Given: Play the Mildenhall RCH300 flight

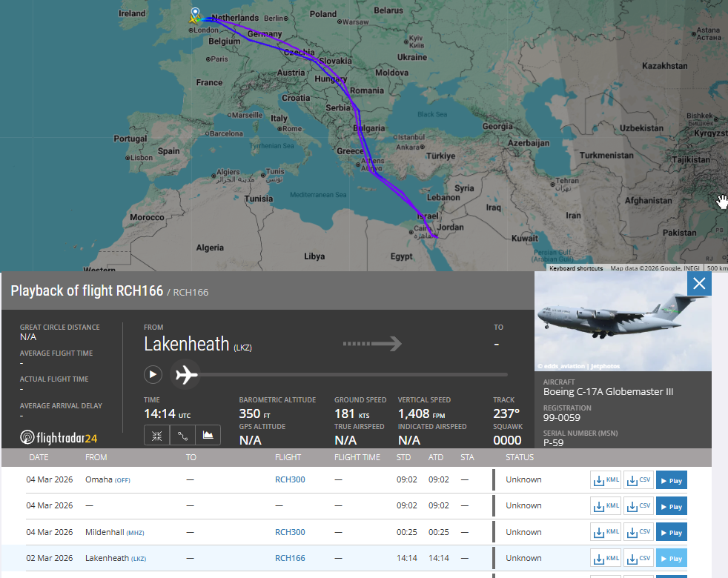Looking at the screenshot, I should [671, 532].
